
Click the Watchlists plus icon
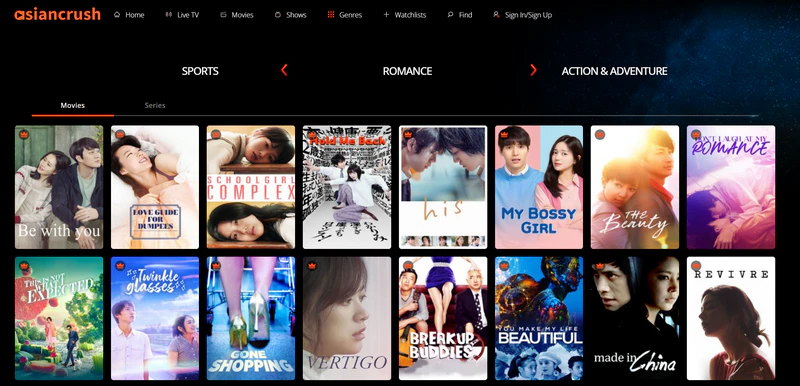(386, 15)
